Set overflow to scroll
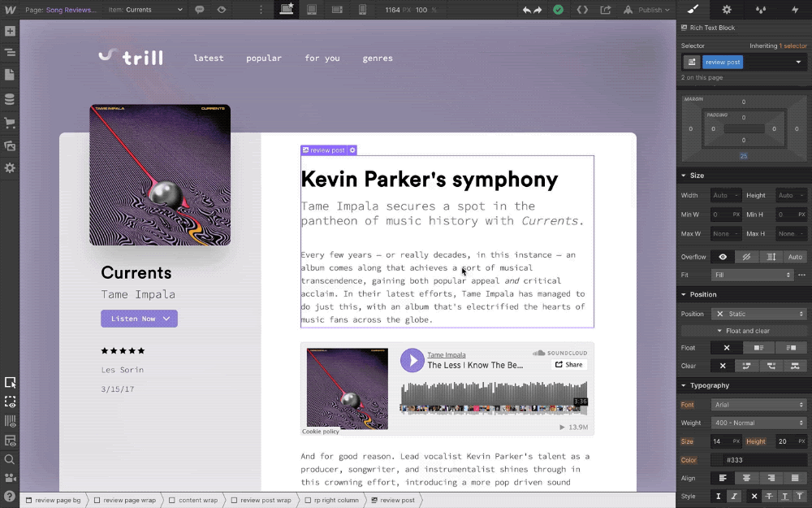Viewport: 812px width, 508px height. click(x=771, y=257)
